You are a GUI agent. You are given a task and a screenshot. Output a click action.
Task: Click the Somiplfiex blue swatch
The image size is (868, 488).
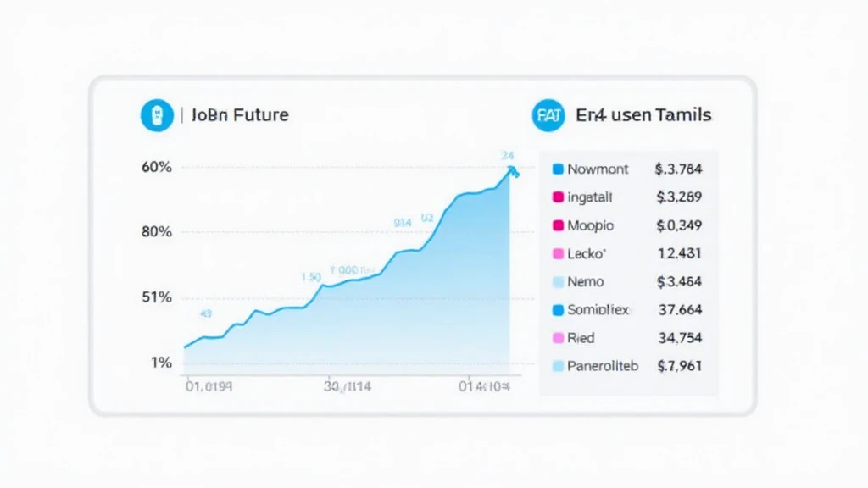coord(558,310)
